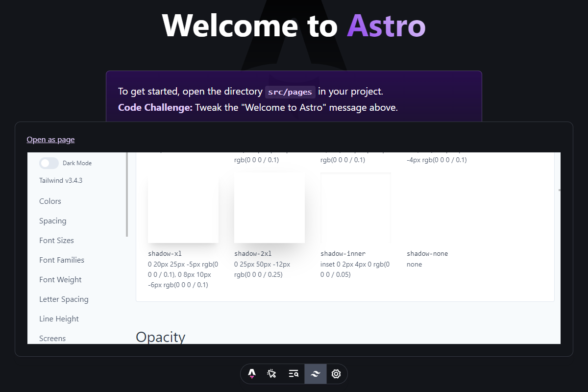Select Font Families in sidebar
Screen dimensions: 588x392
pyautogui.click(x=62, y=260)
